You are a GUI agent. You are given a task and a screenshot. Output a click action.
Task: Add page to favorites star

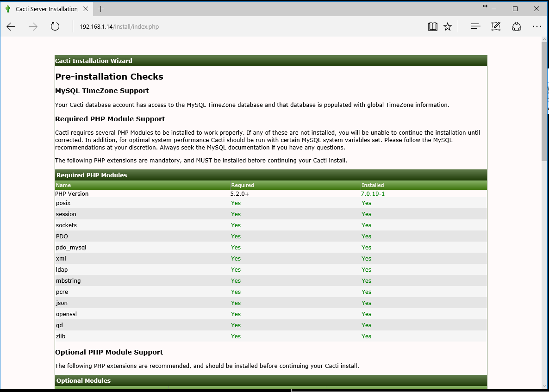448,26
